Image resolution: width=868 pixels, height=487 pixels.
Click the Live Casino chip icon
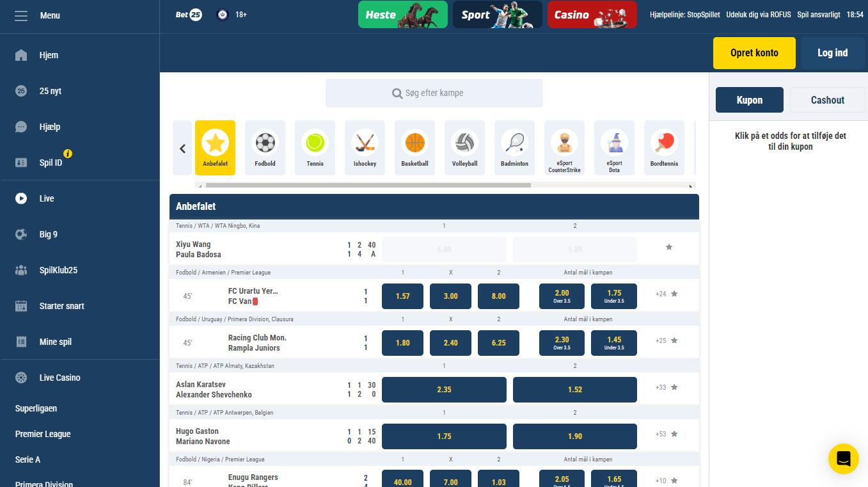pos(21,378)
